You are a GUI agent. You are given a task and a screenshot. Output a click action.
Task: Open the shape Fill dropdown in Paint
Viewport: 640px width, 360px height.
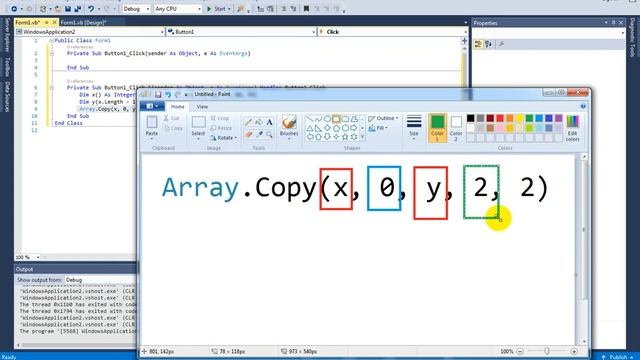click(x=378, y=128)
